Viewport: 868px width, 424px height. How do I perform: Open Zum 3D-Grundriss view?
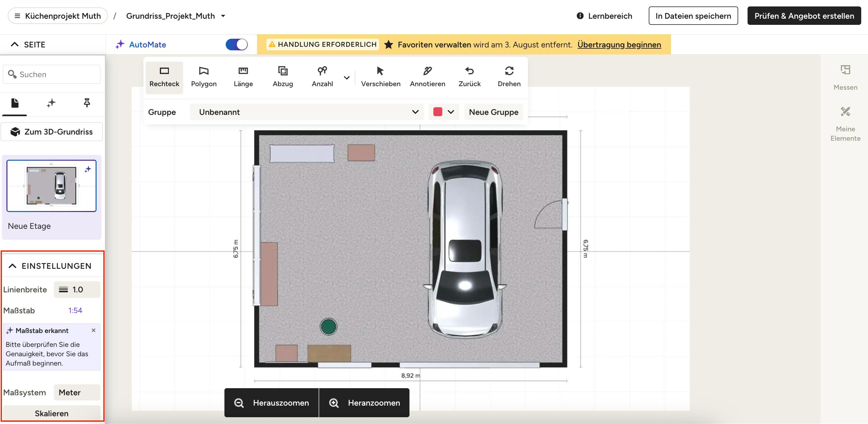pos(52,132)
